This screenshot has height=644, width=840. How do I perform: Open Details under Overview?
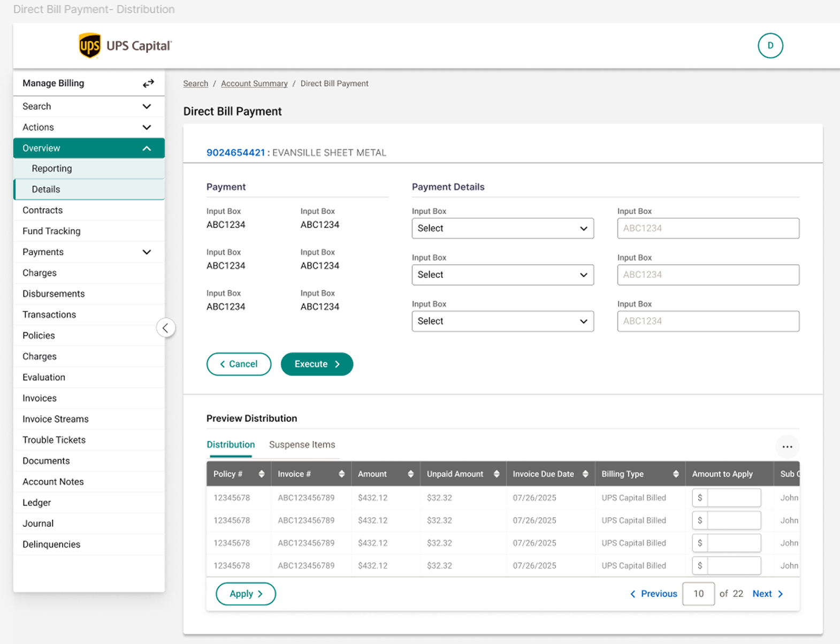click(89, 189)
